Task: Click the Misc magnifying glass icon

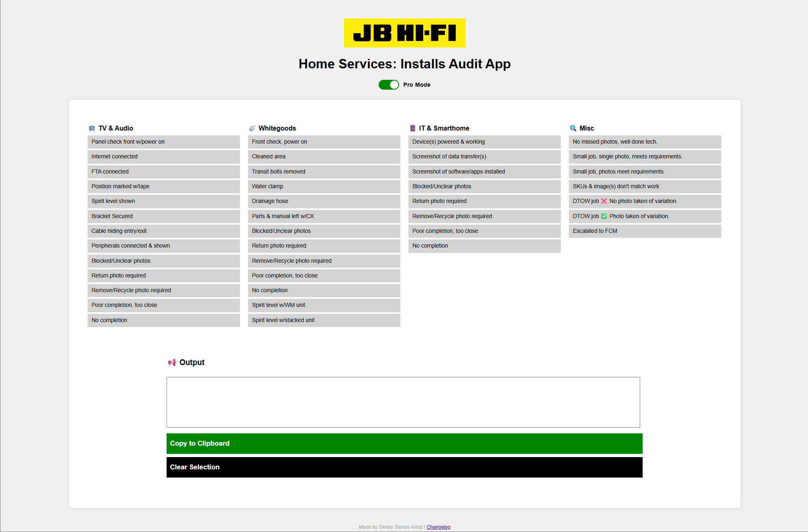Action: coord(573,128)
